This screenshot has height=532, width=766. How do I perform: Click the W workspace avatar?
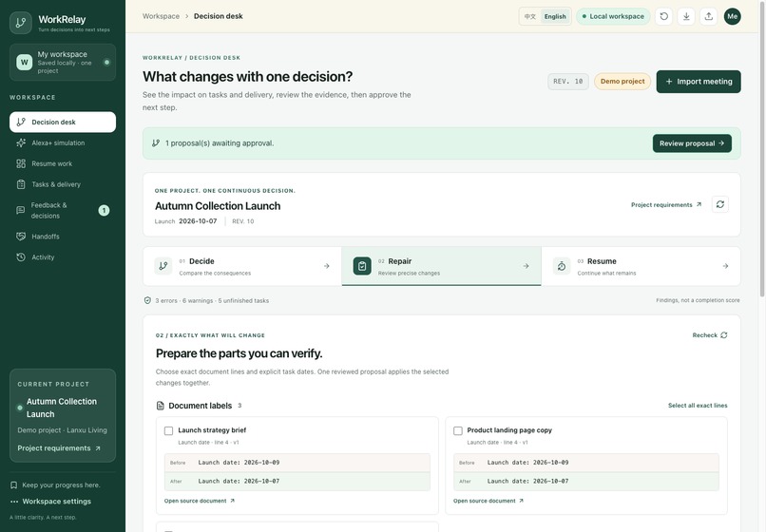pos(25,62)
